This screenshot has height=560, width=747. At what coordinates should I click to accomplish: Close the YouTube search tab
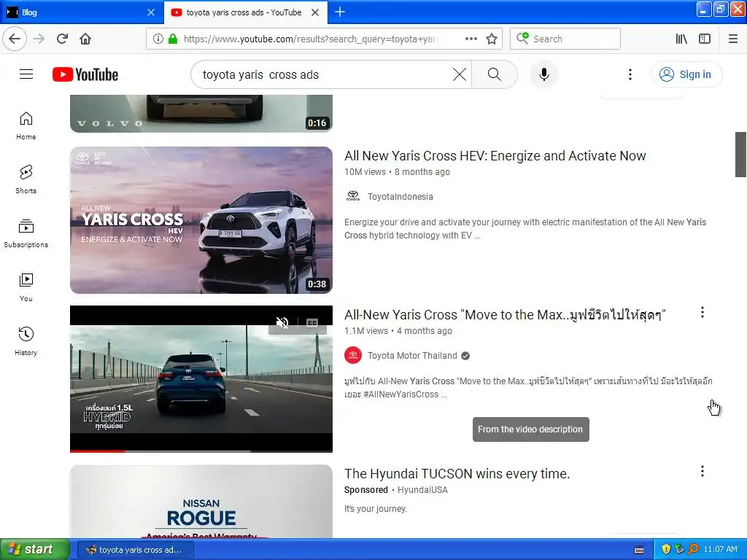pyautogui.click(x=315, y=12)
